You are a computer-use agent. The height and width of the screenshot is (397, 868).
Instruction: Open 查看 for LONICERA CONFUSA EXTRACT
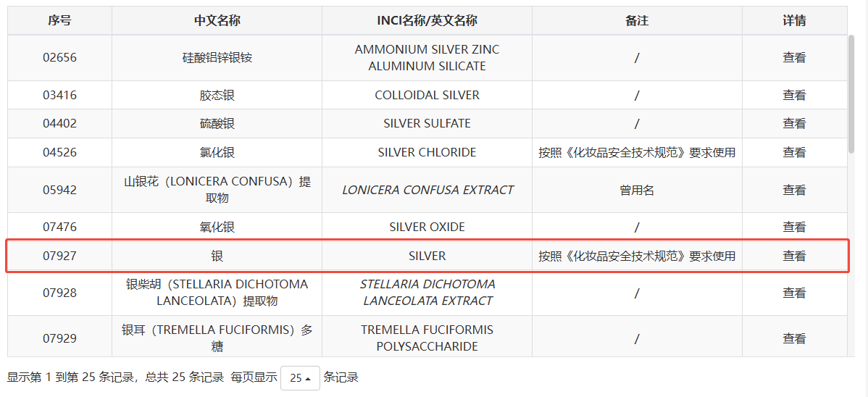tap(794, 190)
